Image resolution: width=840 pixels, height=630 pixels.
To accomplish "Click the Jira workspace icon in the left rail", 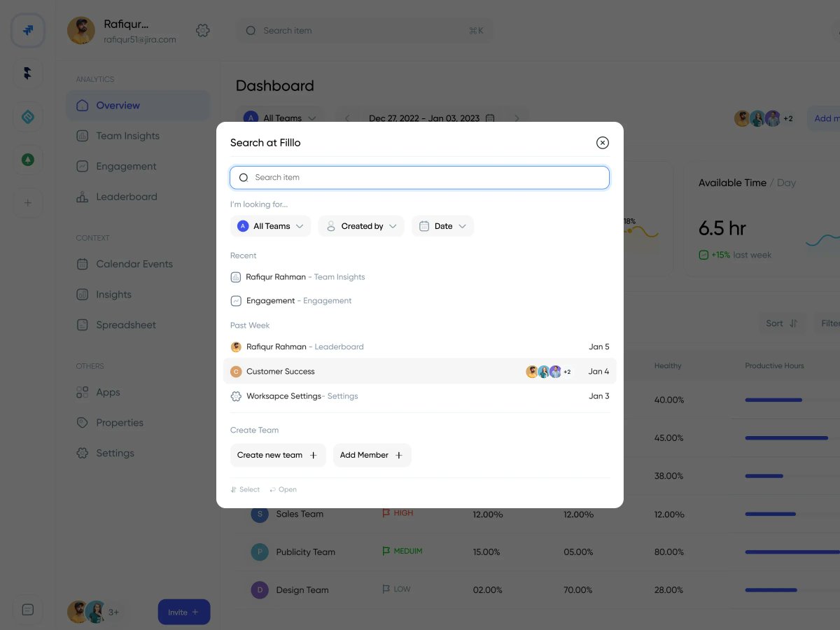I will pyautogui.click(x=28, y=31).
